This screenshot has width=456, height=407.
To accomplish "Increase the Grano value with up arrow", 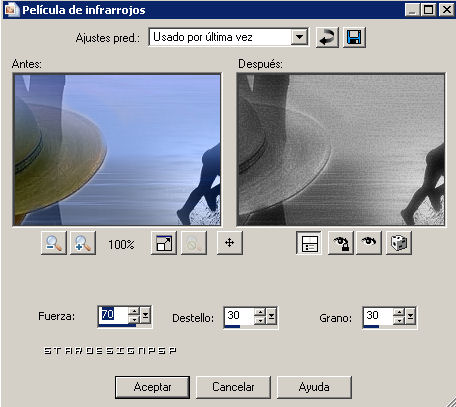I will click(x=399, y=312).
